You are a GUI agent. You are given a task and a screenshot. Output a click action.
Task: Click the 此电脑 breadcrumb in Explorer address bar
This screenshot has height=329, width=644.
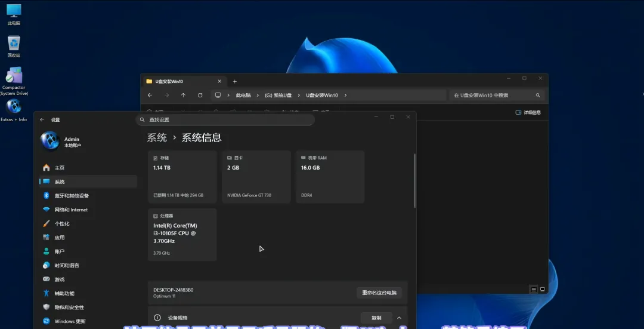[243, 95]
